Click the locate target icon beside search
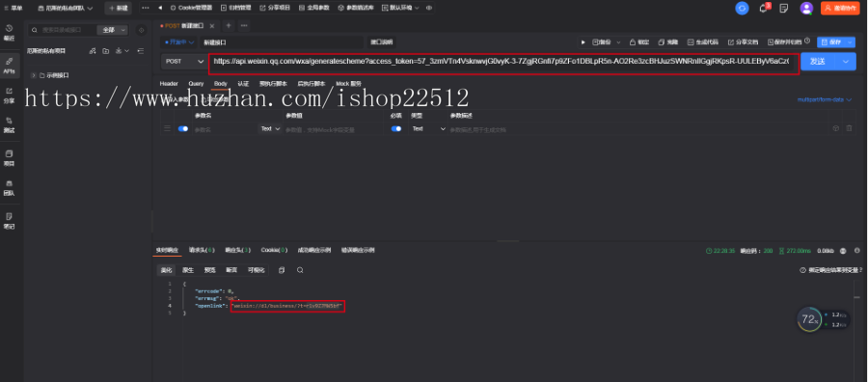The height and width of the screenshot is (382, 868). 141,30
